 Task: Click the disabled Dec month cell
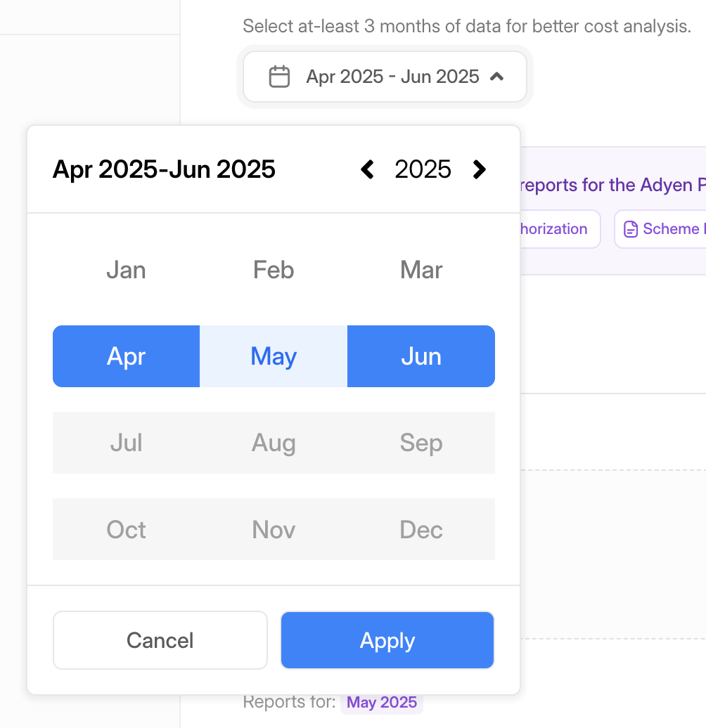(x=421, y=529)
